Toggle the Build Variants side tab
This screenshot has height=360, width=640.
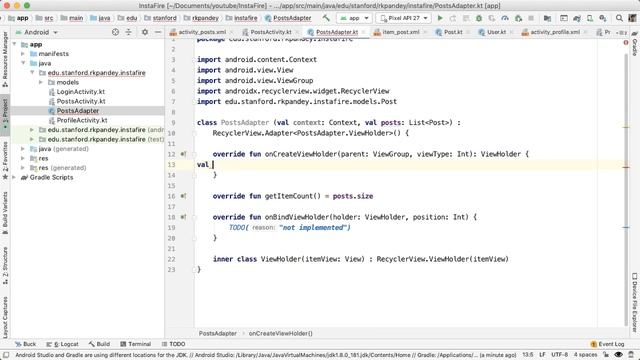pos(5,212)
